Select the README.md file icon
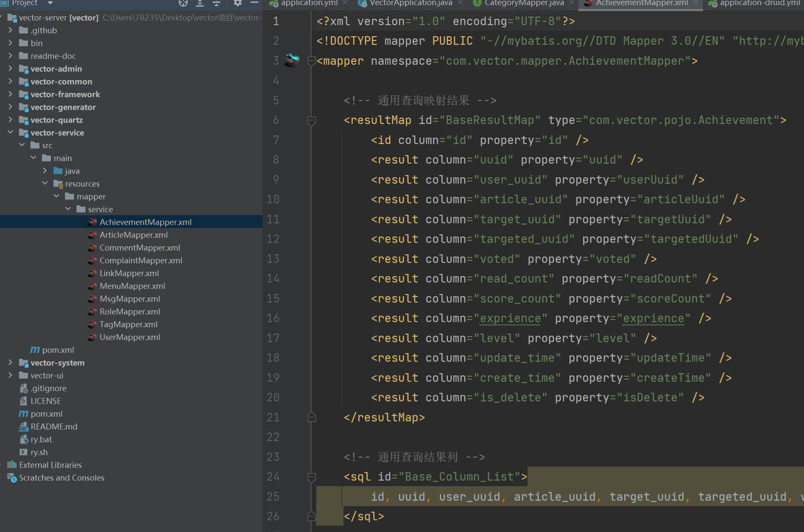Screen dimensions: 804x532 [x=23, y=426]
